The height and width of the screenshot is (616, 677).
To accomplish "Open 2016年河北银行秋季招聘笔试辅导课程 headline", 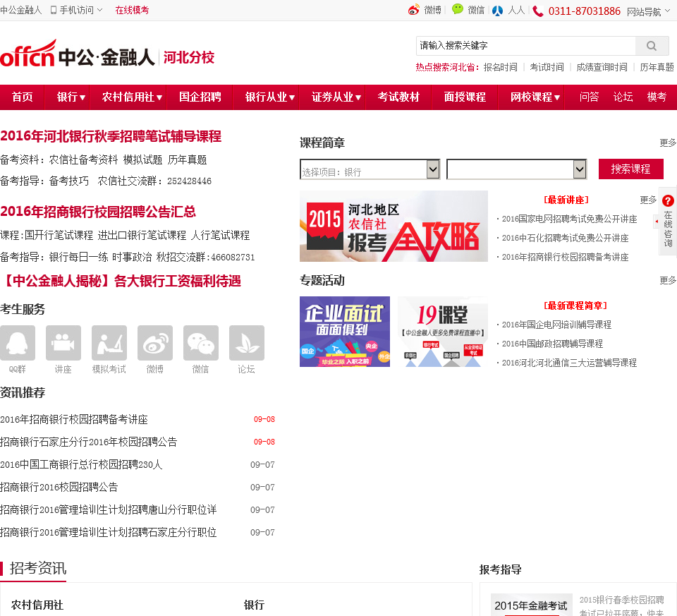I will [111, 136].
